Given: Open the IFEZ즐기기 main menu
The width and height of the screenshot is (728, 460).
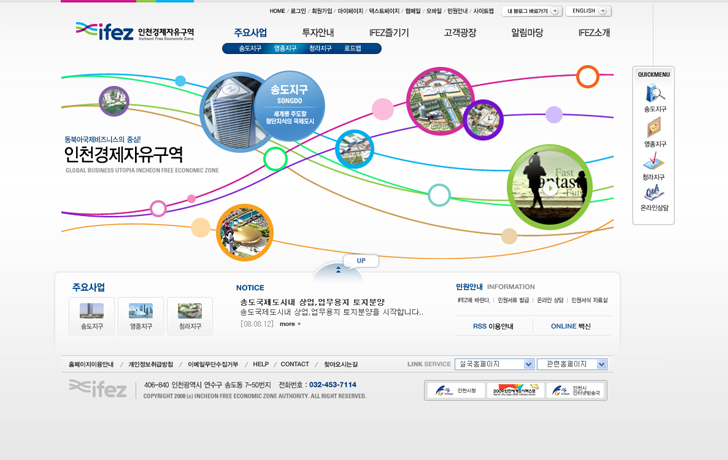Looking at the screenshot, I should (389, 32).
